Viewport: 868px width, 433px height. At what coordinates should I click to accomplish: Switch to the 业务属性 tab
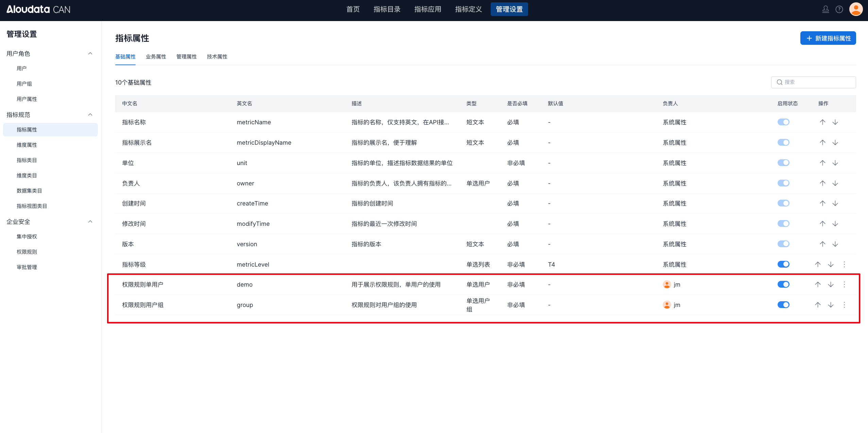click(x=156, y=57)
